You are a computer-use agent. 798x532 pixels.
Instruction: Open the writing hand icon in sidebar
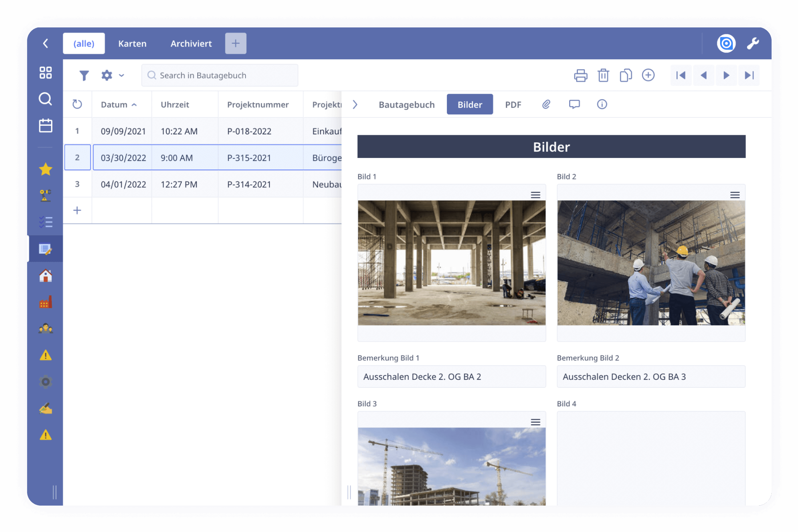tap(45, 408)
